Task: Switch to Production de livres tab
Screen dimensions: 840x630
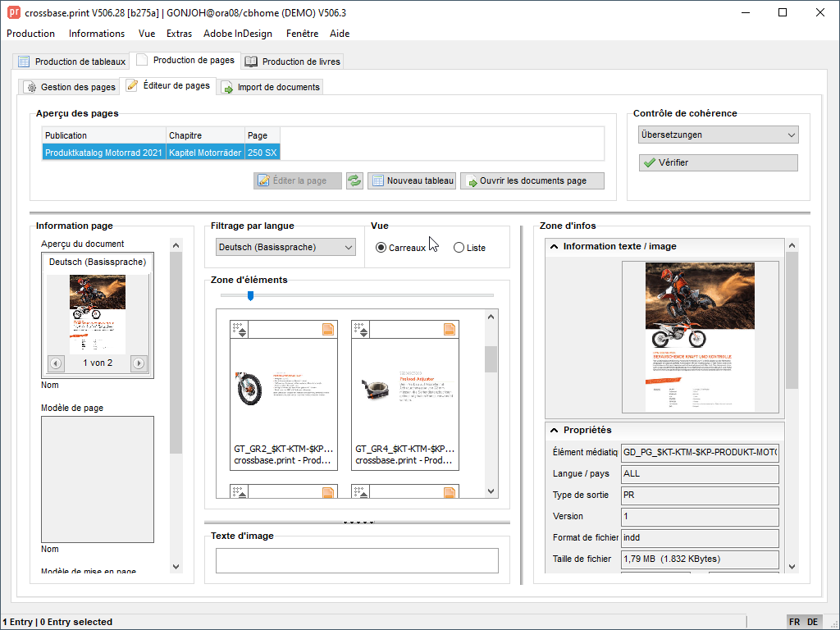Action: click(293, 62)
